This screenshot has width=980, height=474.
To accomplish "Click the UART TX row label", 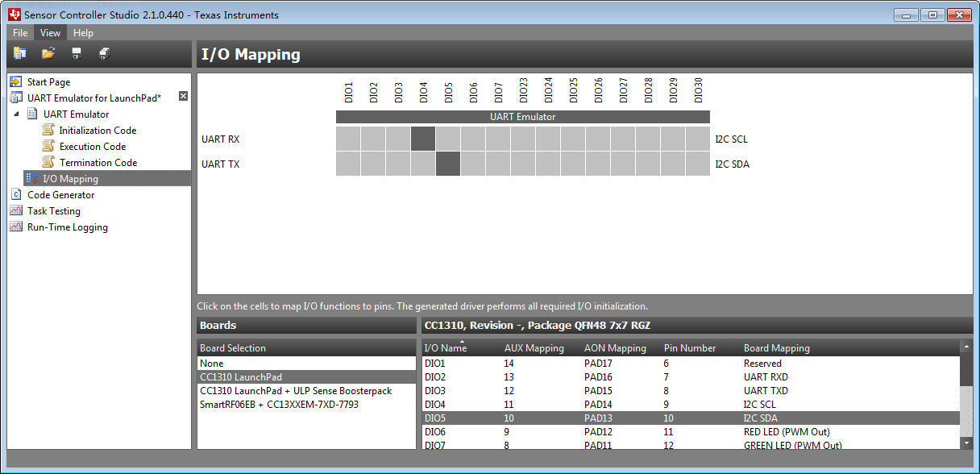I will 220,164.
